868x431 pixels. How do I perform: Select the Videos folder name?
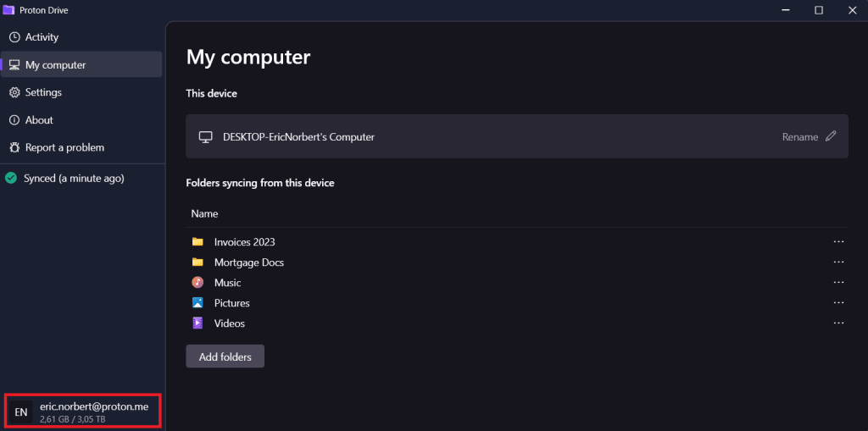click(229, 323)
